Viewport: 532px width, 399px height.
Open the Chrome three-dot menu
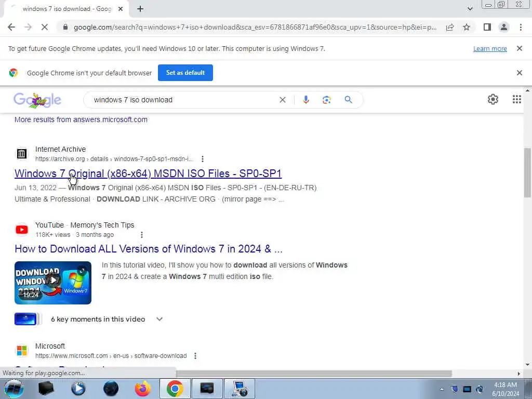click(521, 27)
